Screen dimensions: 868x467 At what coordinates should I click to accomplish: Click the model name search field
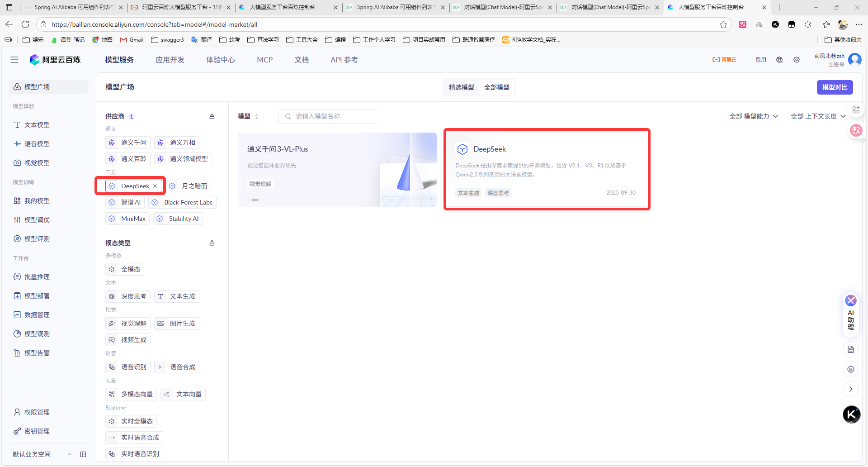329,116
